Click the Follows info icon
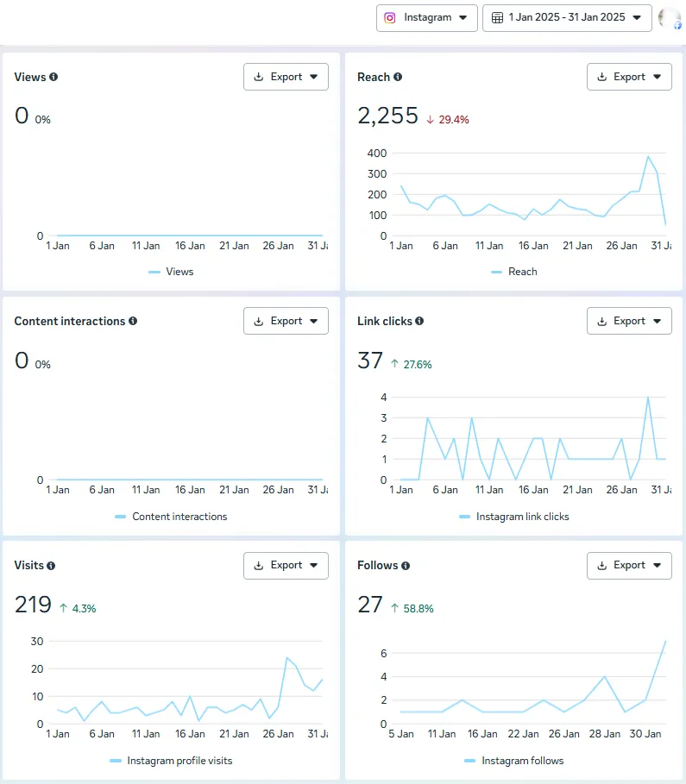This screenshot has width=686, height=784. [406, 566]
